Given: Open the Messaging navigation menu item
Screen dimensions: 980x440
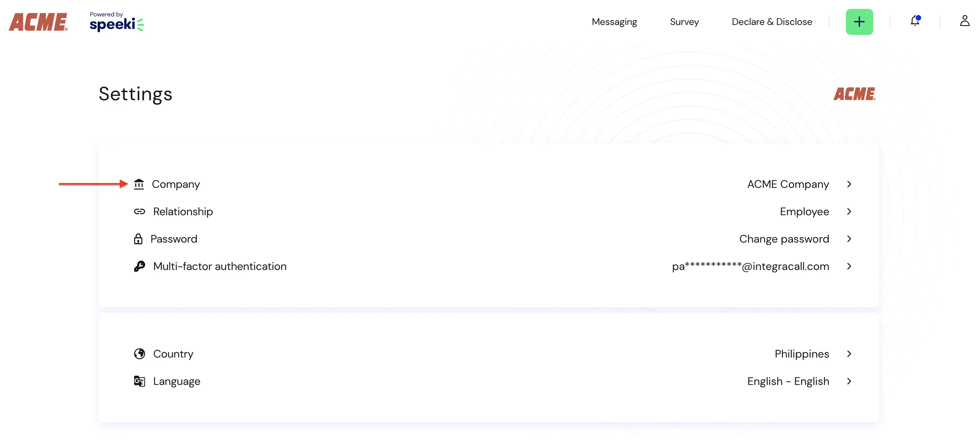Looking at the screenshot, I should point(614,22).
